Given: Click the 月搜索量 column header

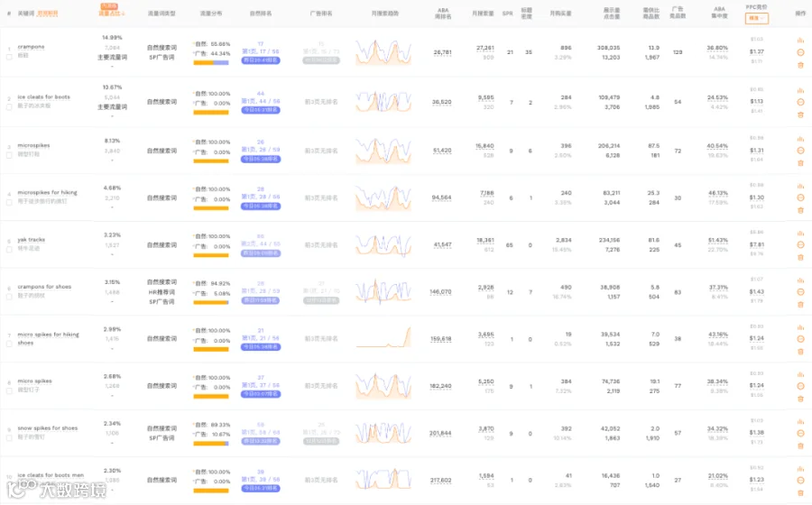Looking at the screenshot, I should pyautogui.click(x=483, y=14).
